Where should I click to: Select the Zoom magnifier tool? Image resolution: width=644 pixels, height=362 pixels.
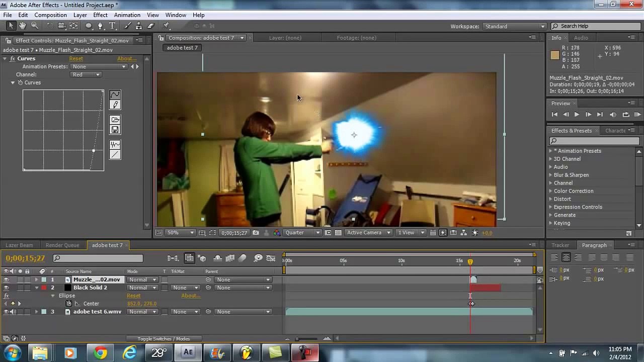pos(35,26)
